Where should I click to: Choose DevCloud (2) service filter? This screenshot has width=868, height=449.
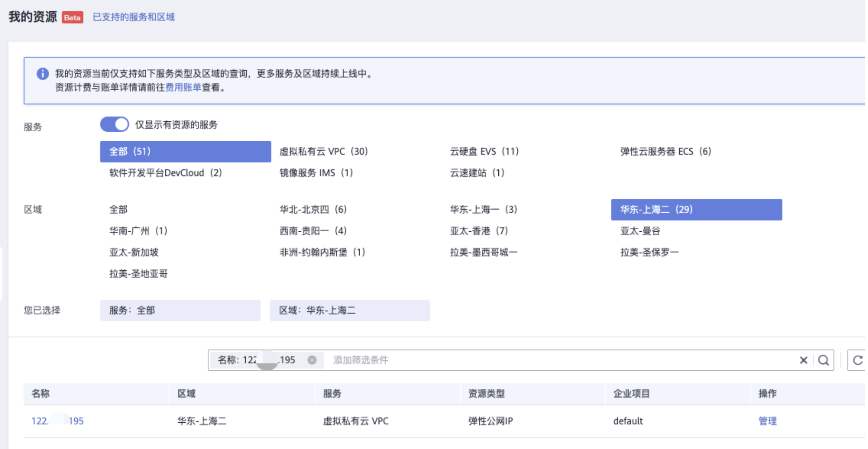pos(165,173)
